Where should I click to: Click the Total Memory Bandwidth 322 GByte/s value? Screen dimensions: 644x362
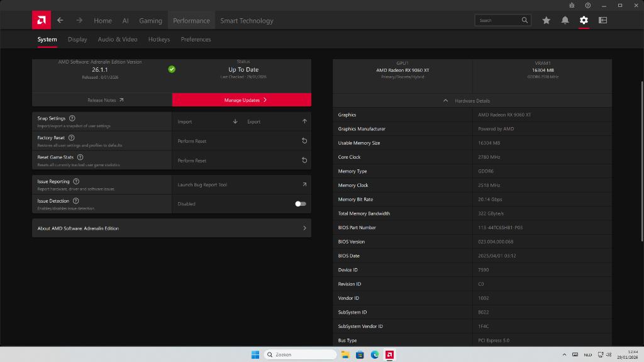point(491,213)
